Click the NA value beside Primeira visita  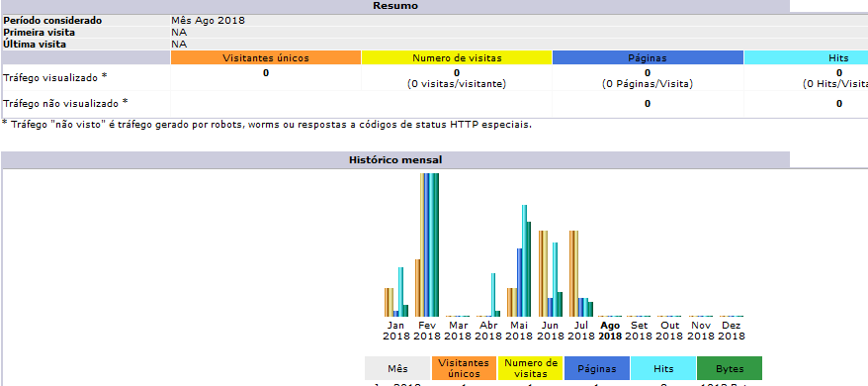pyautogui.click(x=179, y=32)
